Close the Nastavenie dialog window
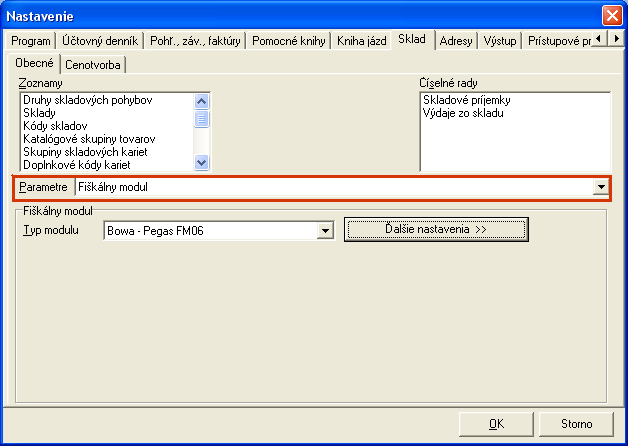The width and height of the screenshot is (628, 446). (x=612, y=15)
